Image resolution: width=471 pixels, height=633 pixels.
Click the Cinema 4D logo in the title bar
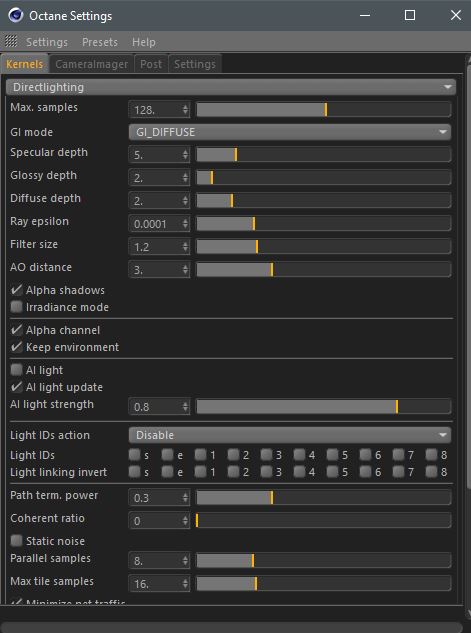point(16,15)
